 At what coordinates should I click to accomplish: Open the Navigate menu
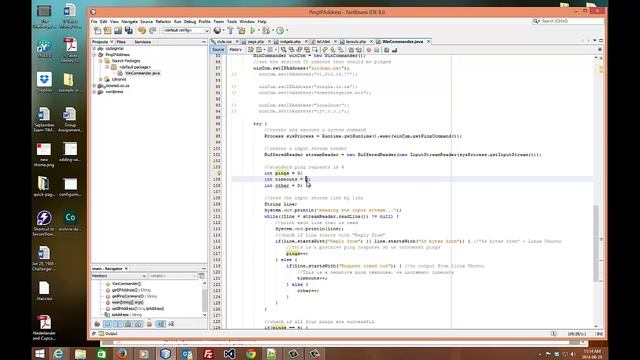(129, 21)
